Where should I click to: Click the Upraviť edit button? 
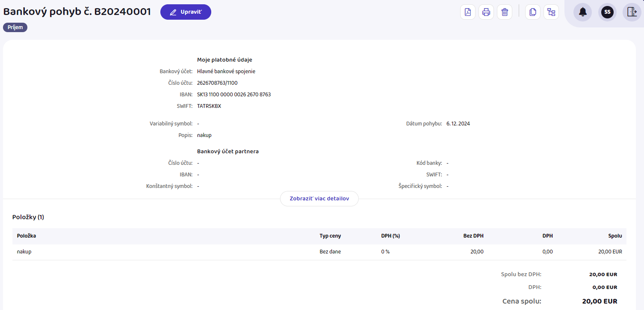(186, 12)
